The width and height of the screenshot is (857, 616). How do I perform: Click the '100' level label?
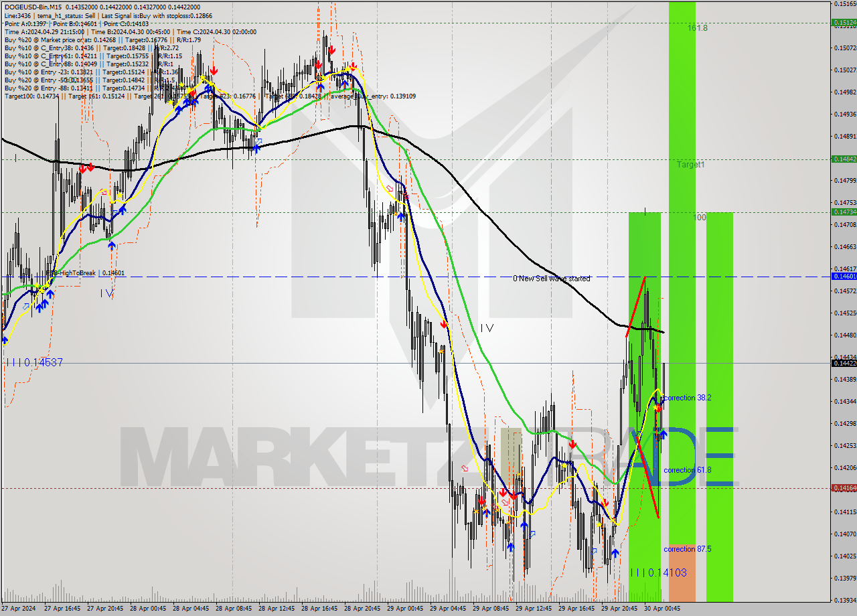click(700, 218)
